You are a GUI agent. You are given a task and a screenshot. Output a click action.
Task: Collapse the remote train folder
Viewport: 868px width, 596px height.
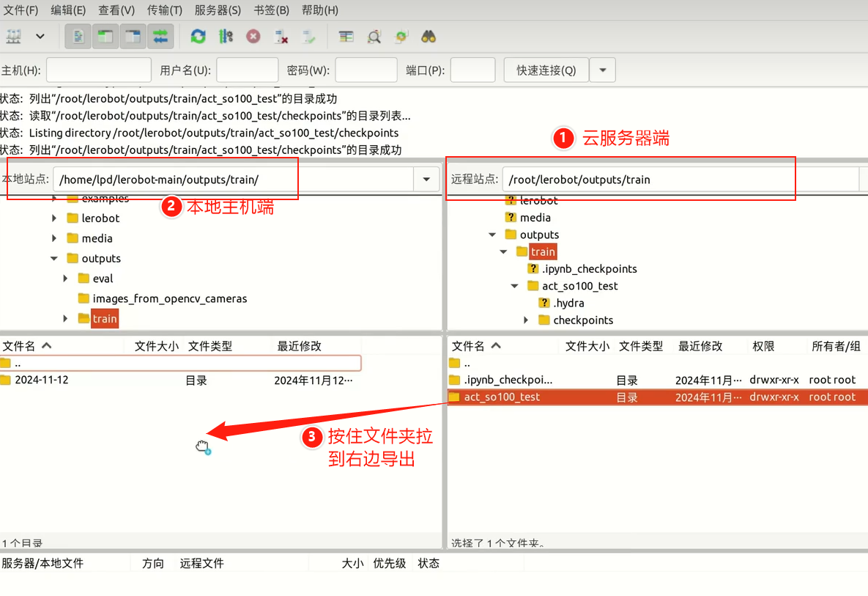tap(503, 251)
